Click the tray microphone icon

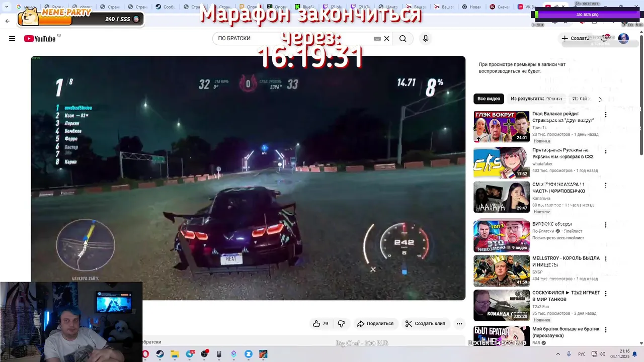pos(569,354)
